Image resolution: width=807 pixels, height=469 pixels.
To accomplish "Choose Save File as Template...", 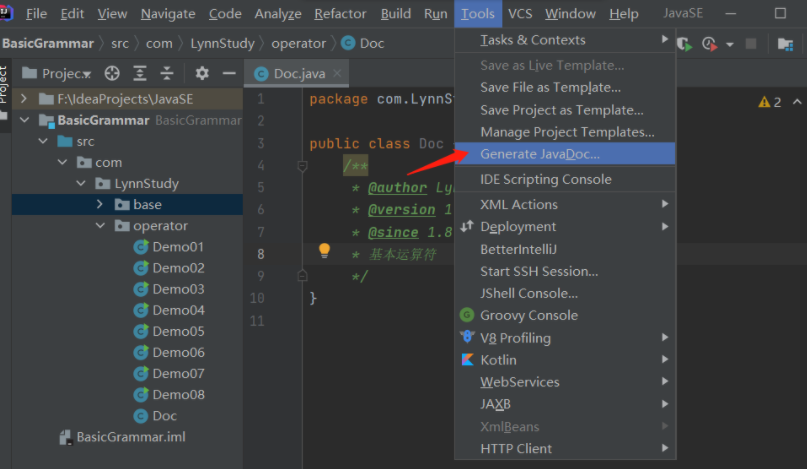I will [x=565, y=88].
